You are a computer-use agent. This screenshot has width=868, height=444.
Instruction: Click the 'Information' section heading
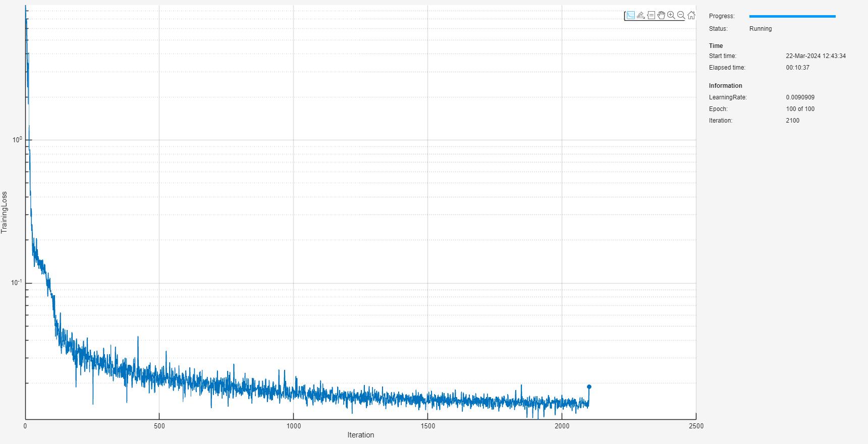click(x=725, y=86)
